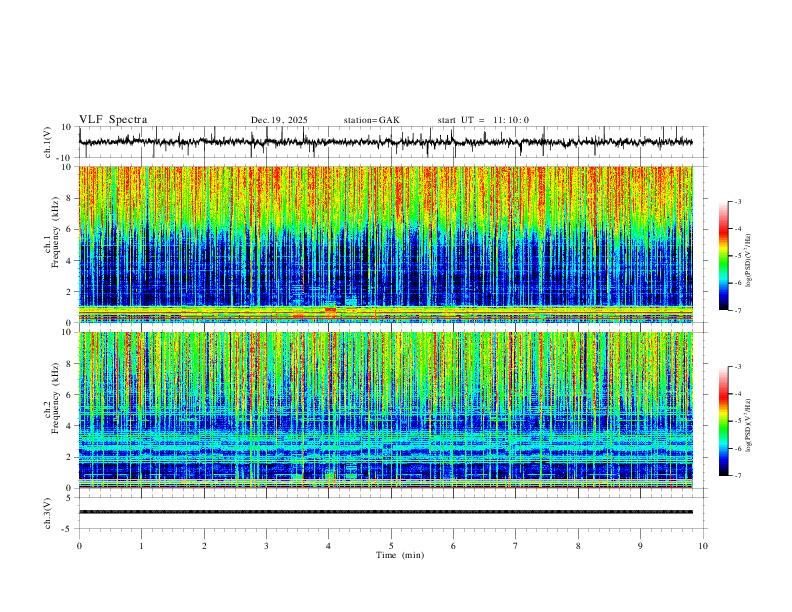Click inside the ch.1 spectrogram panel
The width and height of the screenshot is (792, 612).
tap(386, 244)
